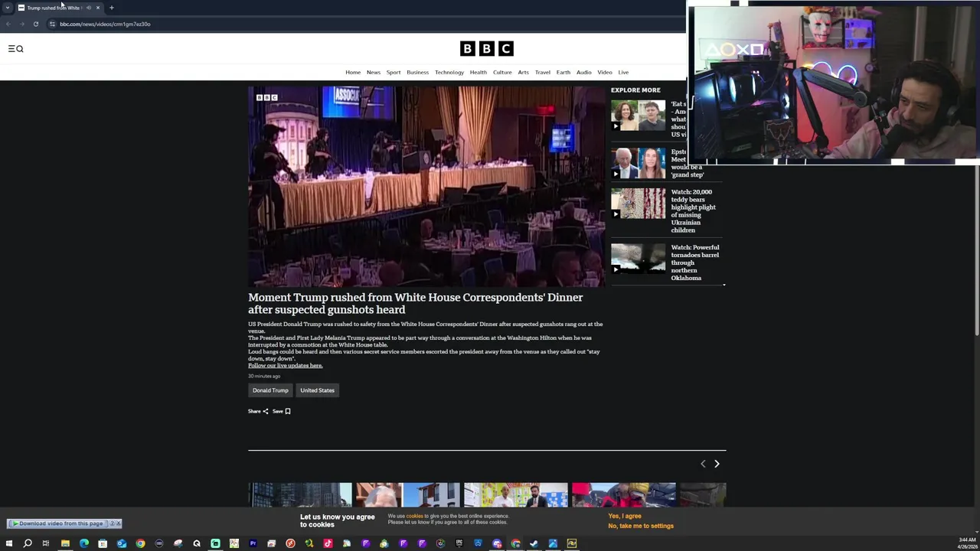Open the BBC hamburger search menu
Viewport: 980px width, 551px height.
[x=15, y=49]
